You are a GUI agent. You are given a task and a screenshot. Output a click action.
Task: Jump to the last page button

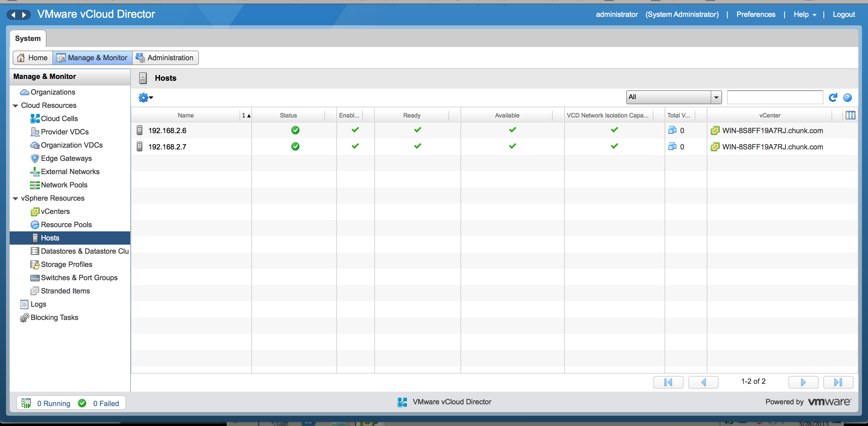pos(838,382)
